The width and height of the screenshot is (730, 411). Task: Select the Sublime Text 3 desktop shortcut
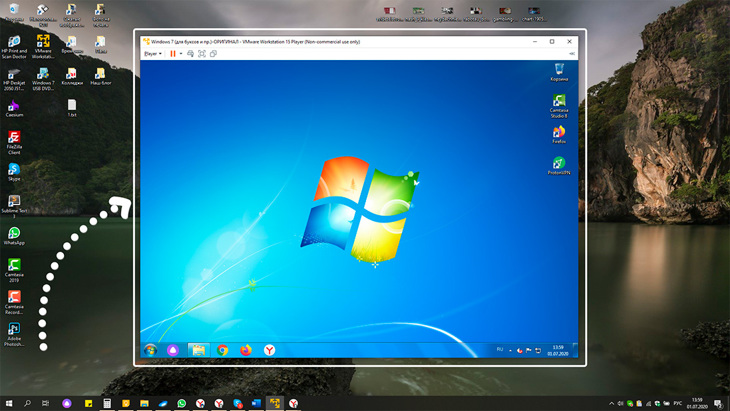[14, 207]
